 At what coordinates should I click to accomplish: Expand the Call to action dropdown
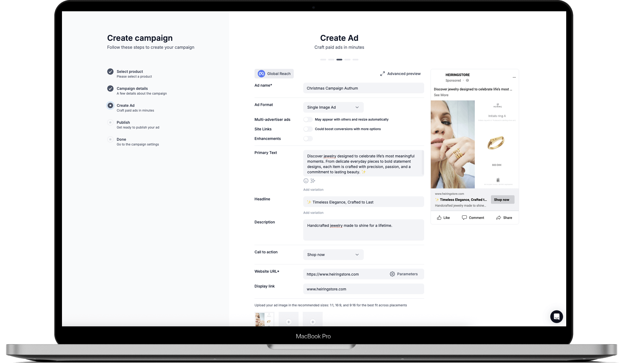coord(333,255)
